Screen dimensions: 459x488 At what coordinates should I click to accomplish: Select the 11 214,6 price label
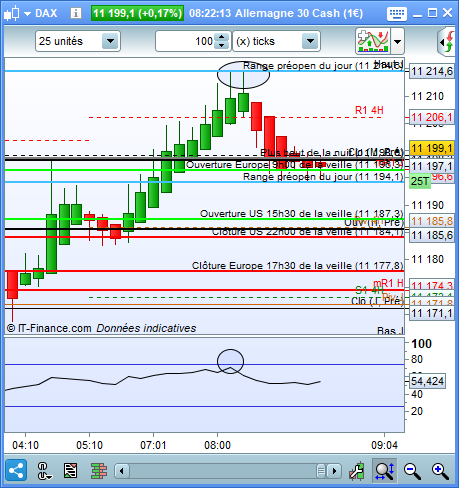point(432,71)
